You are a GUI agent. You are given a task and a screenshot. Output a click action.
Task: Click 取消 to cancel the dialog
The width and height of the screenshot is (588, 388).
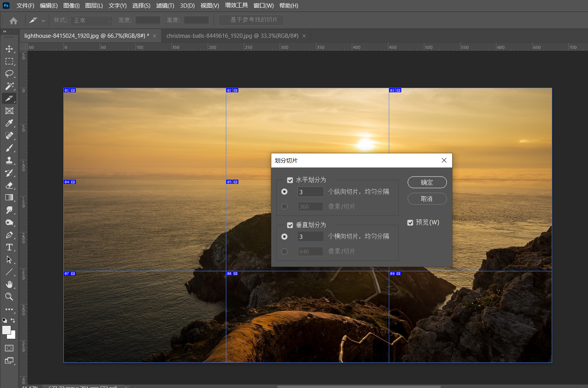pos(427,199)
